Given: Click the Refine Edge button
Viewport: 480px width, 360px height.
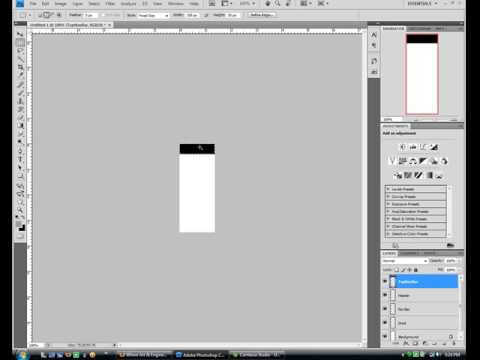Looking at the screenshot, I should click(x=262, y=15).
